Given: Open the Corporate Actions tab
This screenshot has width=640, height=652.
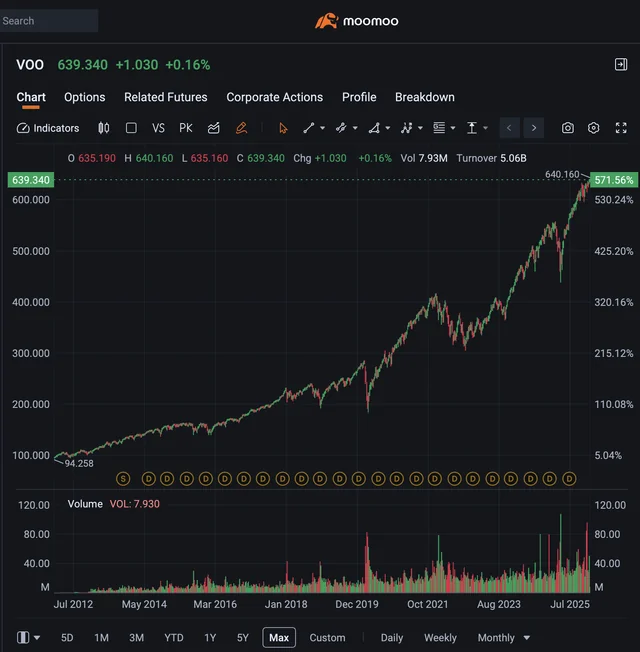Looking at the screenshot, I should point(275,97).
